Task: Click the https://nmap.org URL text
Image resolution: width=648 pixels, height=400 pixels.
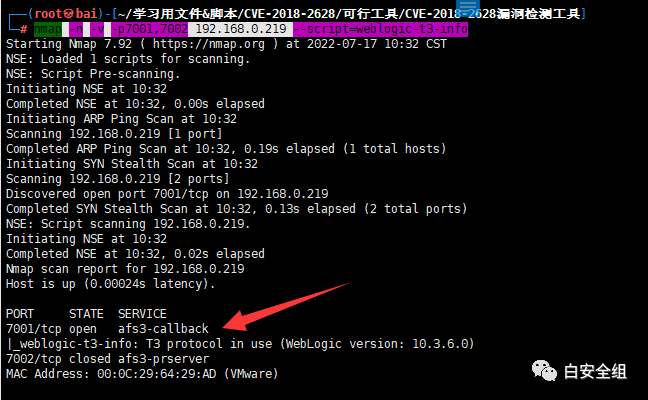Action: [x=209, y=44]
